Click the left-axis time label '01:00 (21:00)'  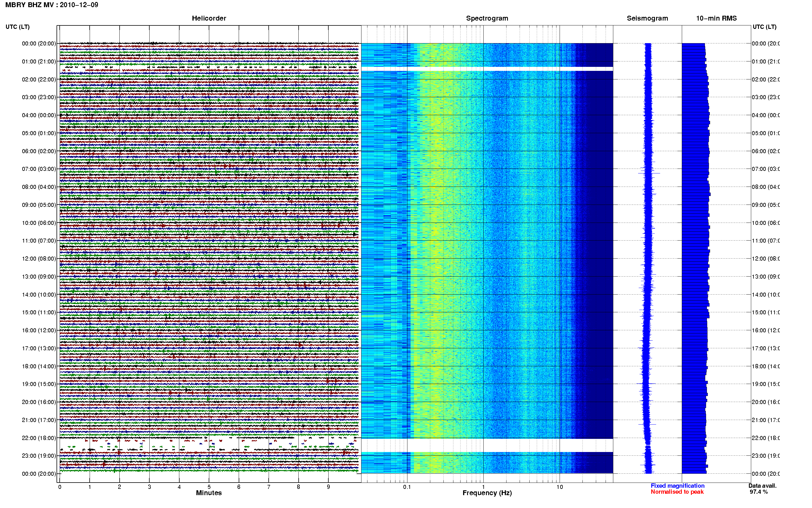tap(39, 61)
